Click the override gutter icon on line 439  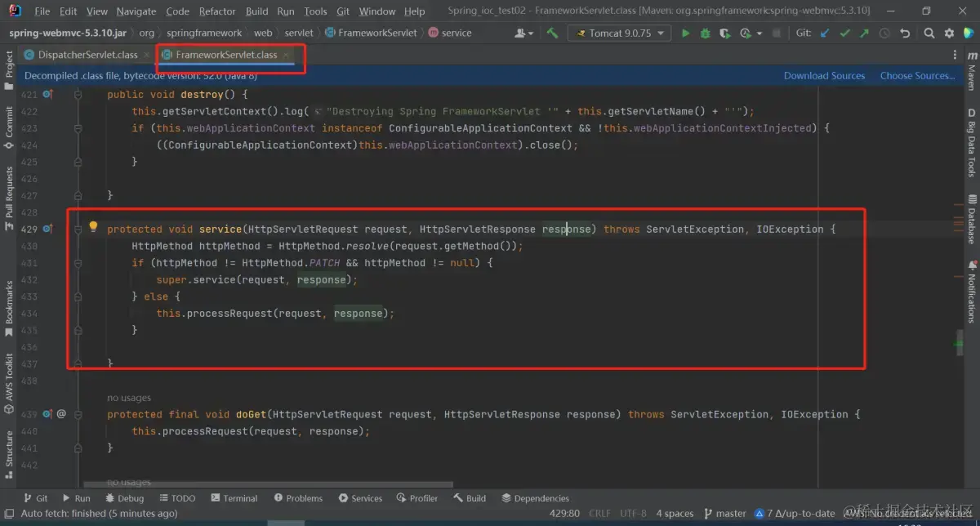pos(47,414)
